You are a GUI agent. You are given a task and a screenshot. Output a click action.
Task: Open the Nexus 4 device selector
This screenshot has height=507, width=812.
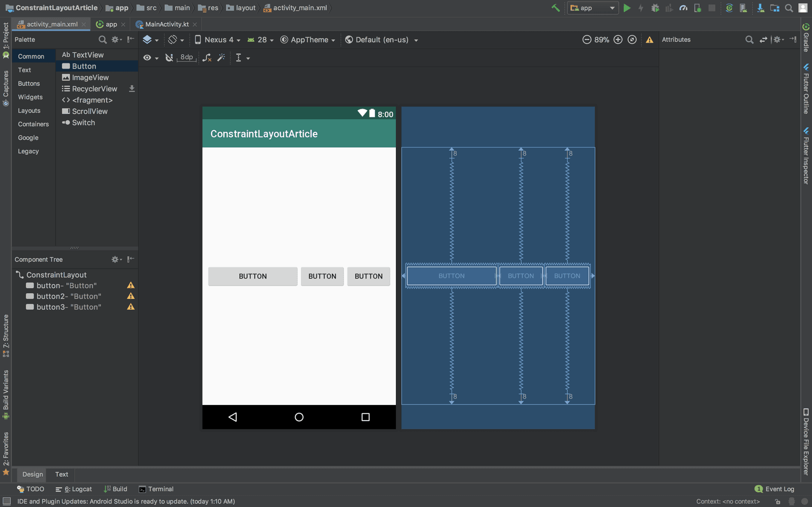(x=217, y=40)
